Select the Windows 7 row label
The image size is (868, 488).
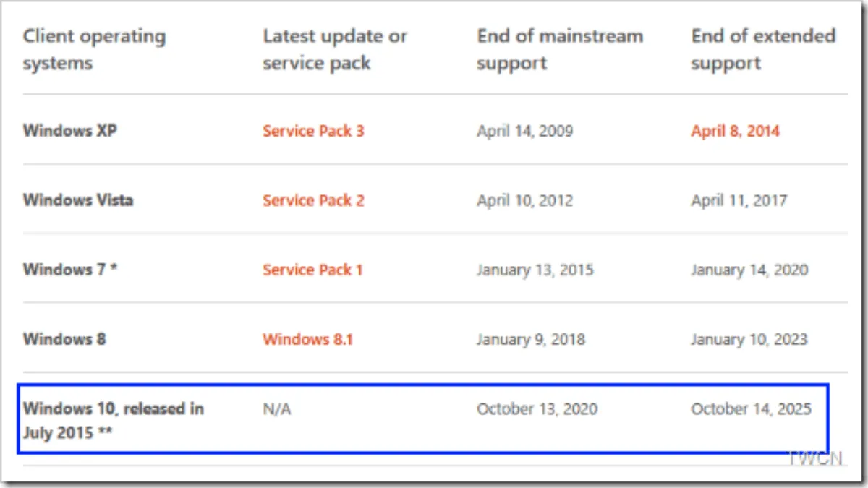point(70,270)
